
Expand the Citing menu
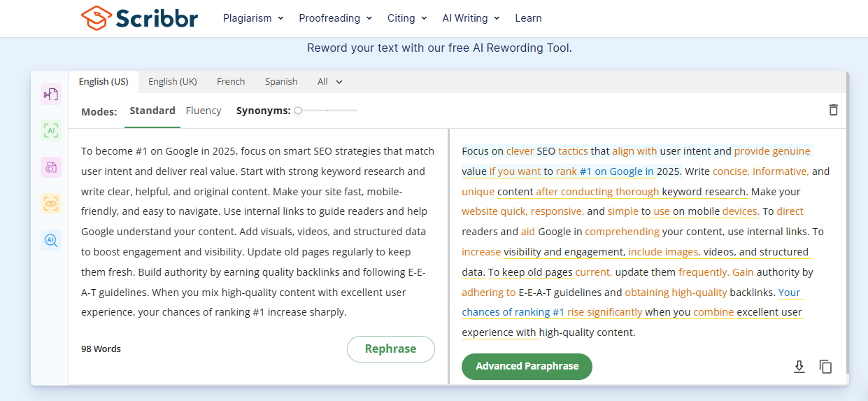(407, 18)
